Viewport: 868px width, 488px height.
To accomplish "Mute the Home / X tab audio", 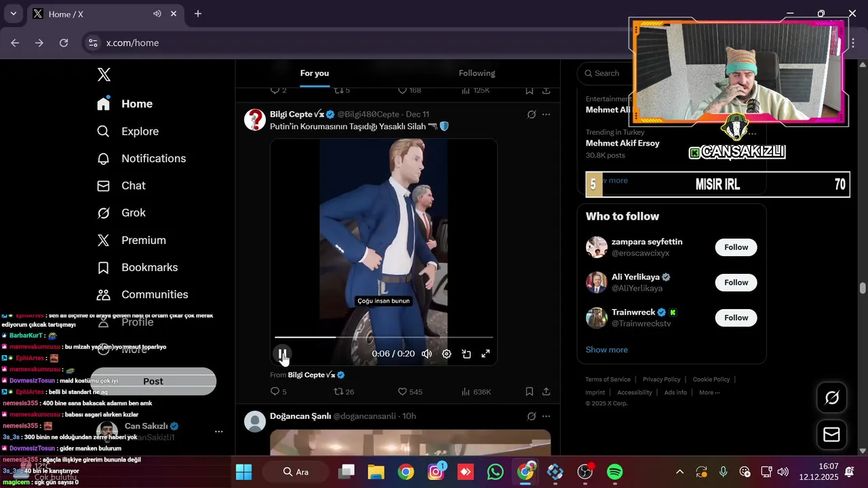I will [x=157, y=14].
